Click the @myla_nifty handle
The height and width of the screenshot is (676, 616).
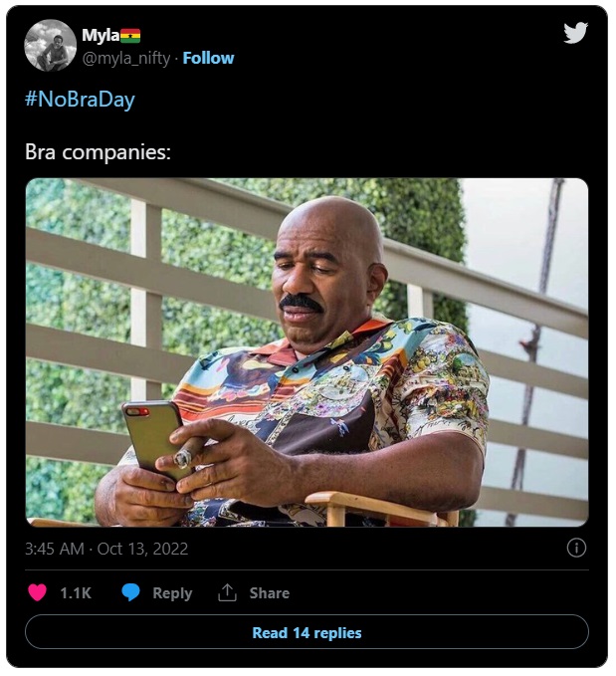127,58
